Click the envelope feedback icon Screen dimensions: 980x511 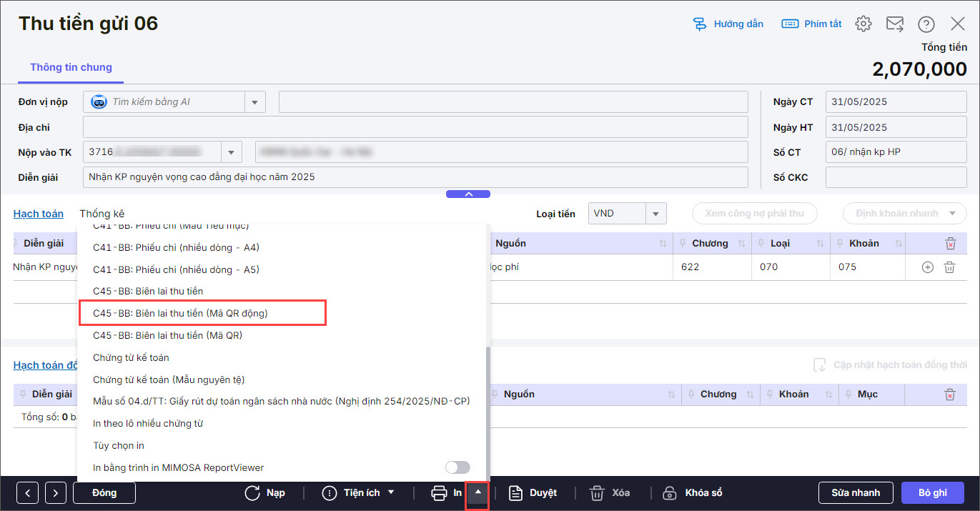pyautogui.click(x=895, y=24)
